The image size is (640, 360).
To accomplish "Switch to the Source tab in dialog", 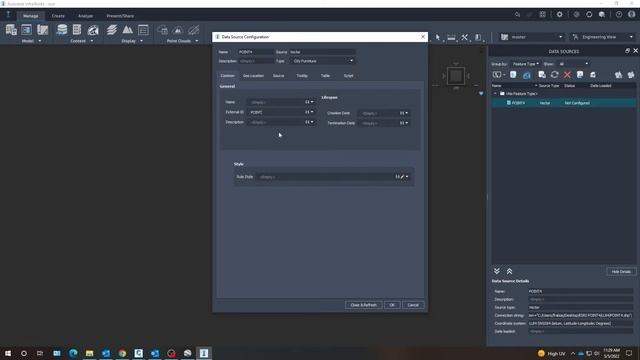I will click(x=278, y=76).
